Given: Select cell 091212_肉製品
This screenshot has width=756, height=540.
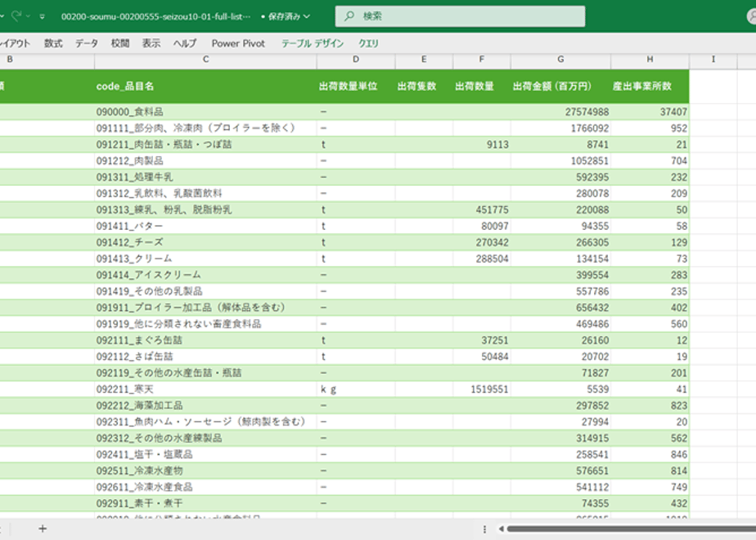Looking at the screenshot, I should pos(206,160).
